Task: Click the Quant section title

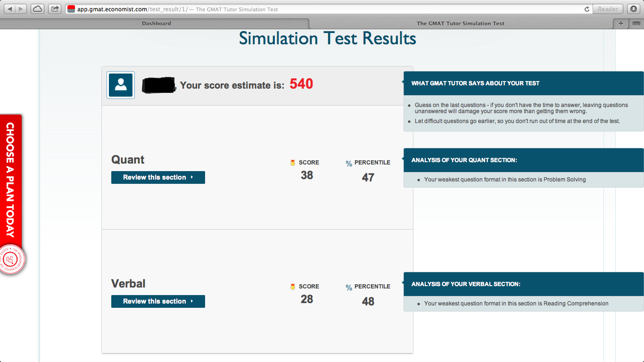Action: click(128, 160)
